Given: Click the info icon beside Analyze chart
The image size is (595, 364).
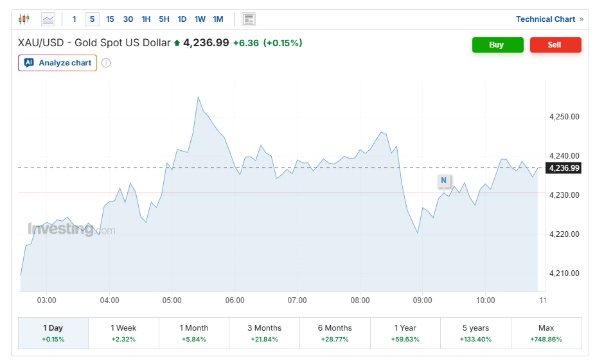Looking at the screenshot, I should coord(106,63).
